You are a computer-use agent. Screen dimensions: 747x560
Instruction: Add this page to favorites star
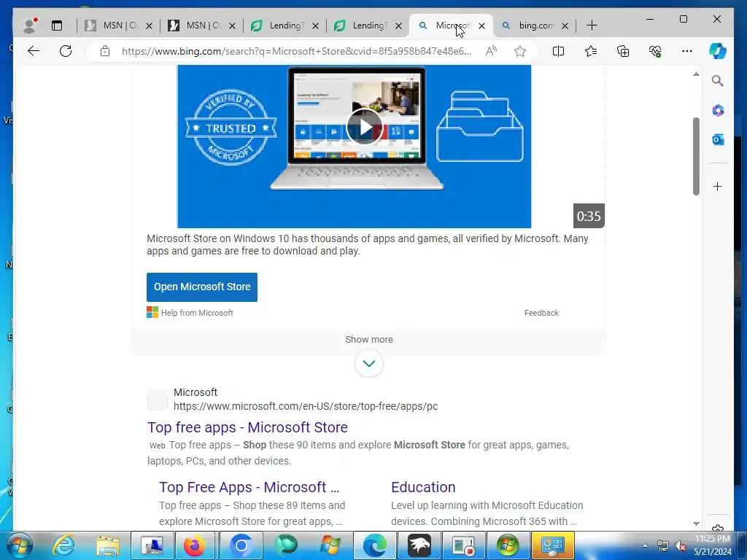click(x=519, y=51)
